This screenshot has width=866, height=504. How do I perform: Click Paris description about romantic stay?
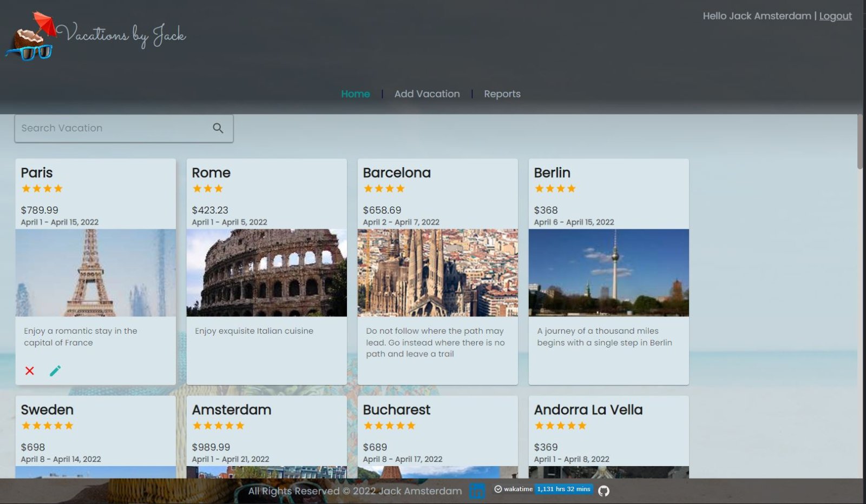point(81,336)
